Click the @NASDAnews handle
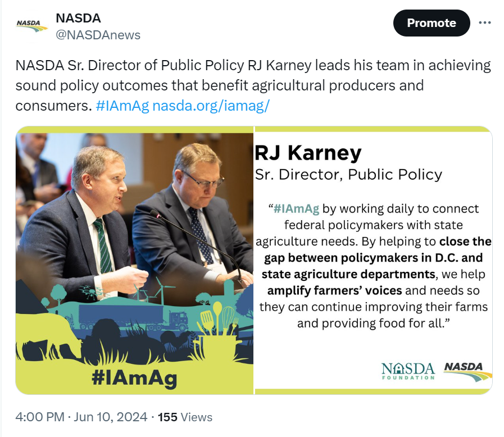 pyautogui.click(x=98, y=35)
